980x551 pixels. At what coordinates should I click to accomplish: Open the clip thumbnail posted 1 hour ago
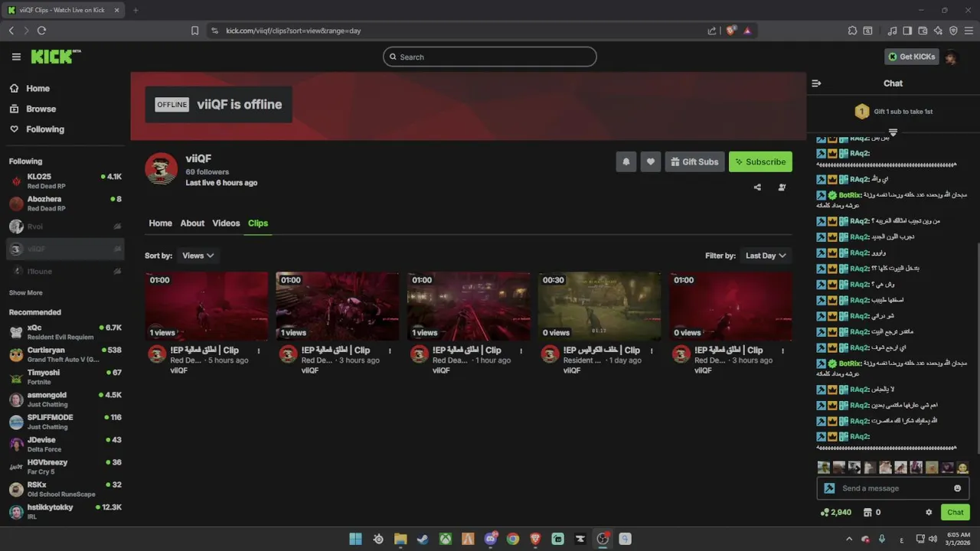[x=469, y=306]
